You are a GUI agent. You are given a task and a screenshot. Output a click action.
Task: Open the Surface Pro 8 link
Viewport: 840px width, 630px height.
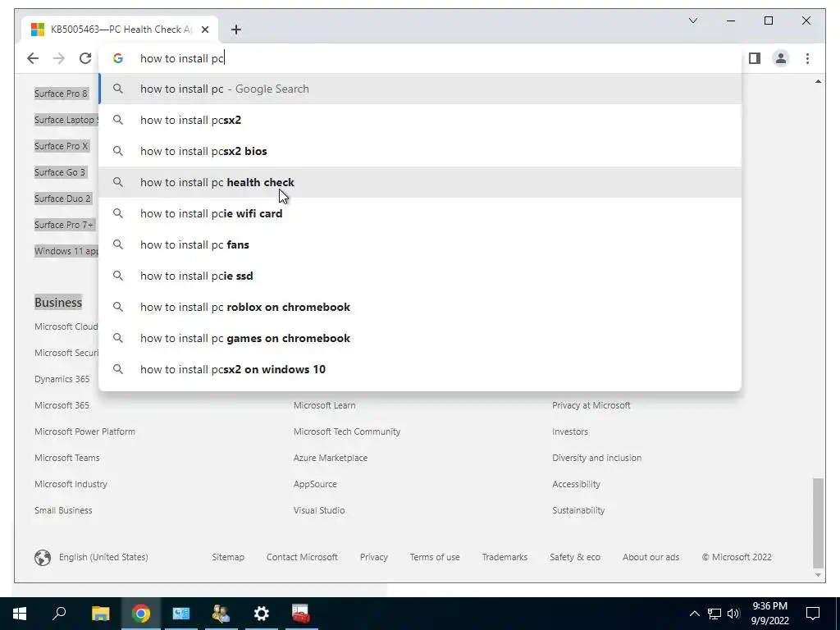(x=61, y=94)
